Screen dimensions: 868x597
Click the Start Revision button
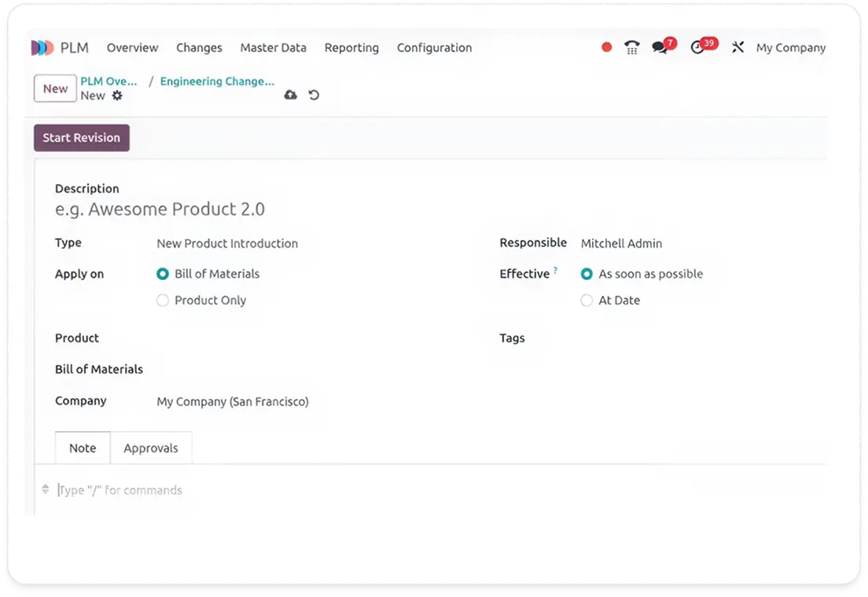pos(82,138)
